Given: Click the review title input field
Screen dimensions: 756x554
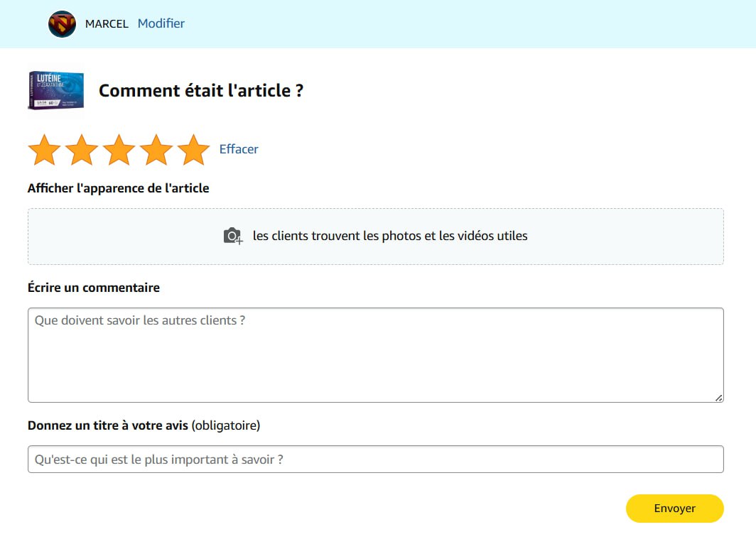Looking at the screenshot, I should click(x=375, y=460).
